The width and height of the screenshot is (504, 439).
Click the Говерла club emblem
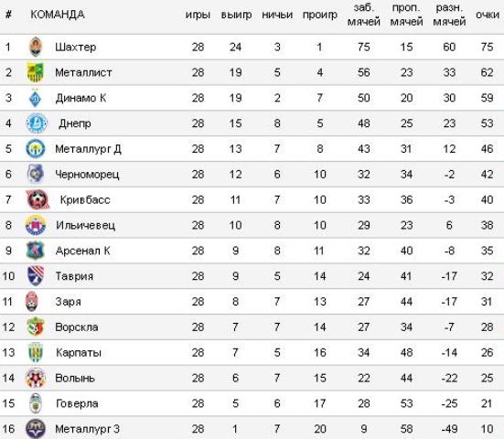pos(36,403)
